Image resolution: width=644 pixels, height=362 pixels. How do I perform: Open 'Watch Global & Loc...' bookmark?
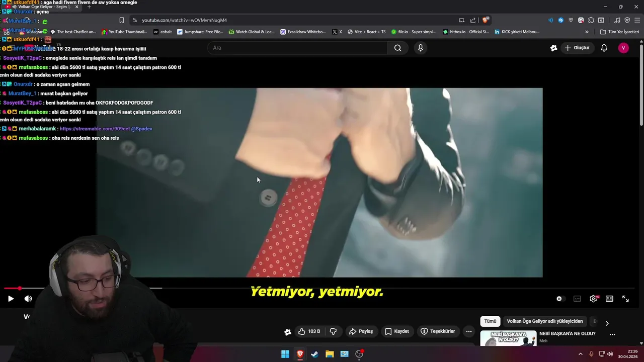pos(252,32)
